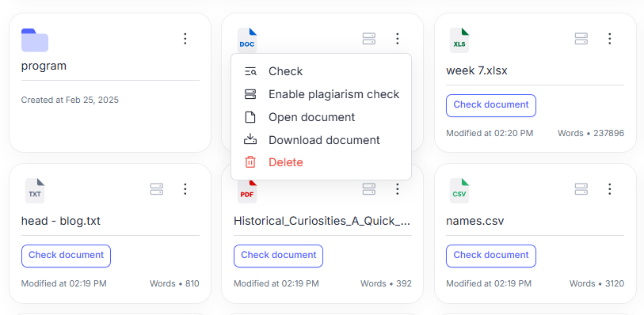Open three-dot menu on DOC card

pos(397,39)
